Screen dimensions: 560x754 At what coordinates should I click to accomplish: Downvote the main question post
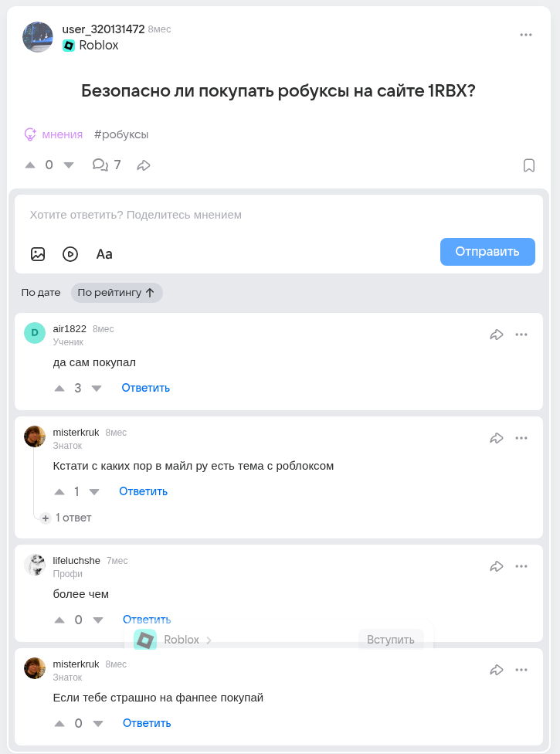(69, 165)
